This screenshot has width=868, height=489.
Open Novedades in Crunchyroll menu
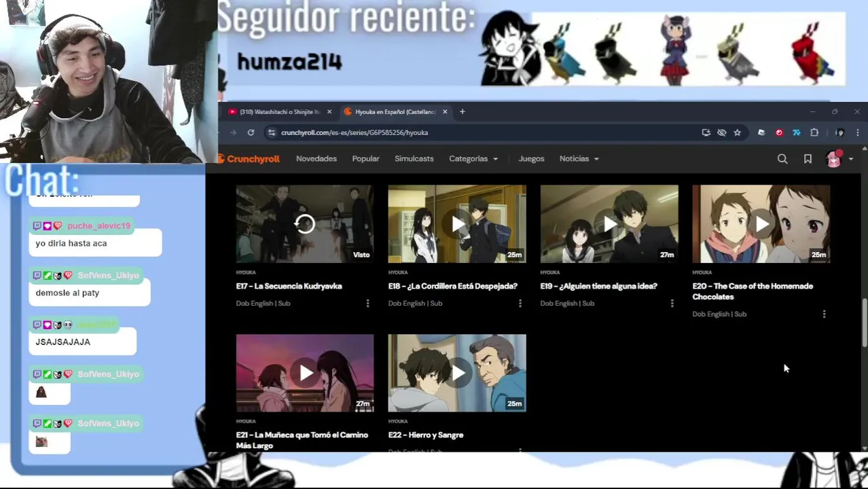click(317, 159)
